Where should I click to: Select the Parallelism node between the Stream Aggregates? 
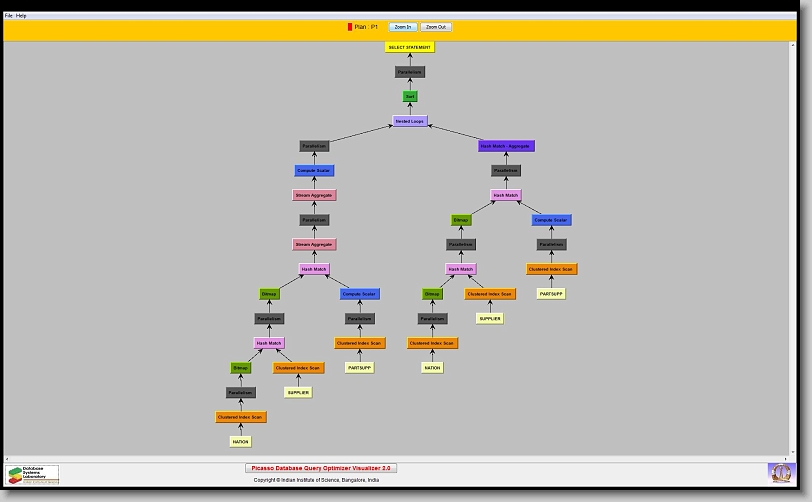[314, 220]
